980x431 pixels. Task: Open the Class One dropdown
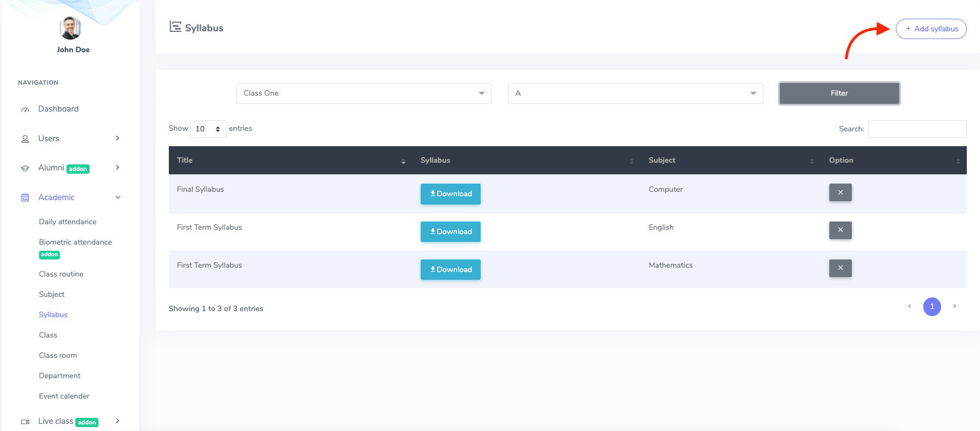click(x=364, y=93)
